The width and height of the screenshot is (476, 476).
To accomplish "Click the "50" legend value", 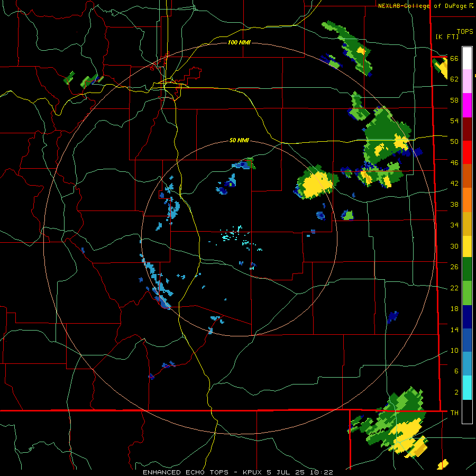I will click(454, 142).
